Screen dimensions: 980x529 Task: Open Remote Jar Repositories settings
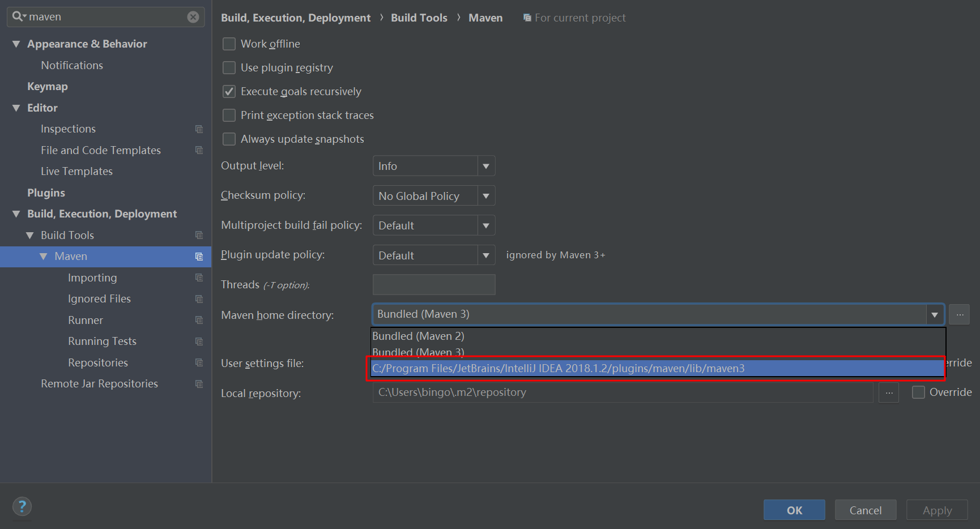[99, 384]
